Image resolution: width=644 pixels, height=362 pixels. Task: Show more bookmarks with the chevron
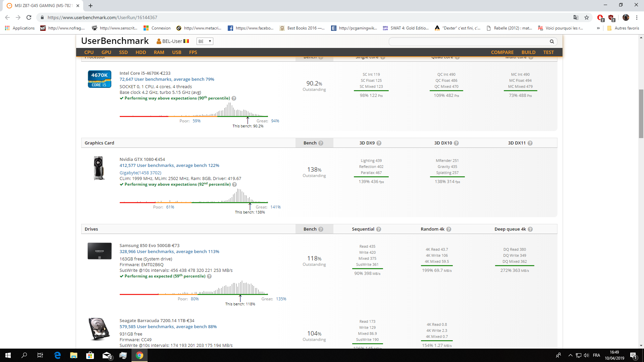click(x=598, y=28)
